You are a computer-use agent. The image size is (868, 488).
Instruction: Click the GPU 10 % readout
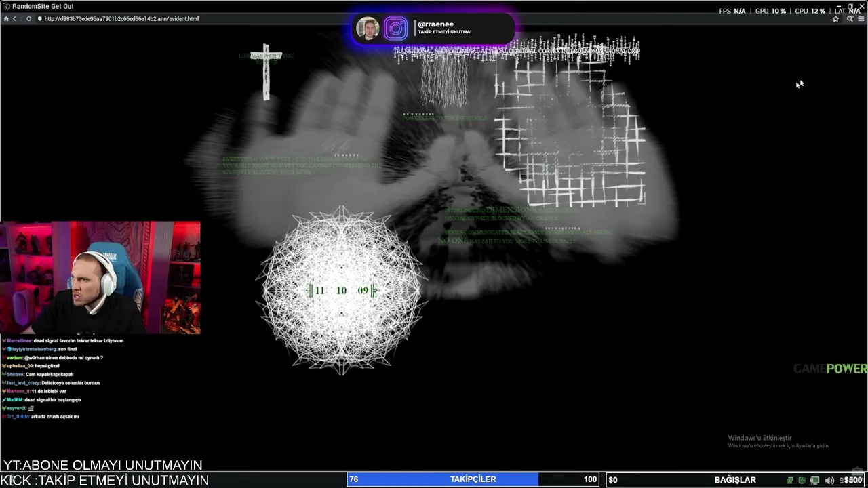coord(770,11)
